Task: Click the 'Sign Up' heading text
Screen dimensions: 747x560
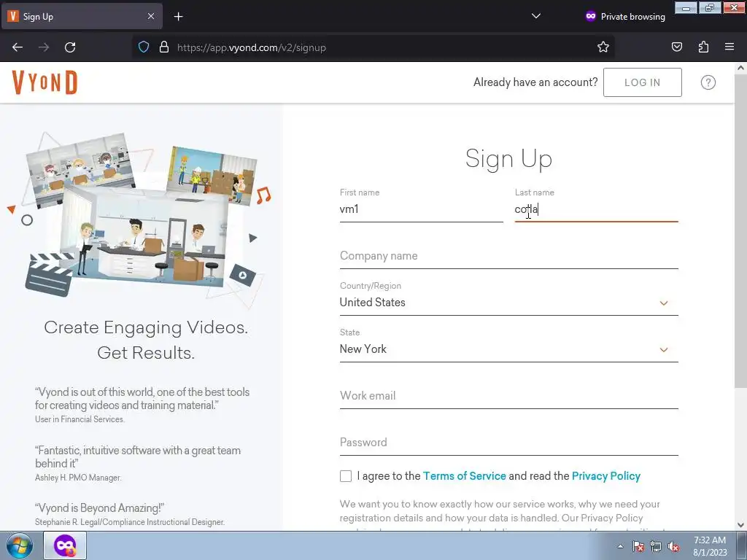Action: (x=508, y=158)
